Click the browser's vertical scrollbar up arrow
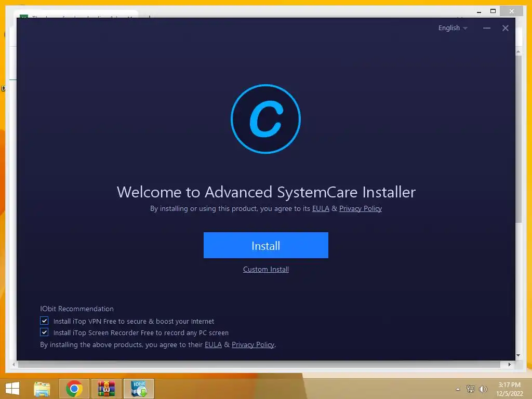Screen dimensions: 532x399 [518, 52]
